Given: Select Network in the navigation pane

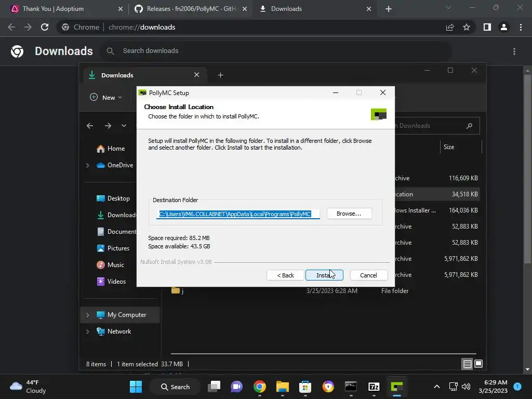Looking at the screenshot, I should click(114, 331).
